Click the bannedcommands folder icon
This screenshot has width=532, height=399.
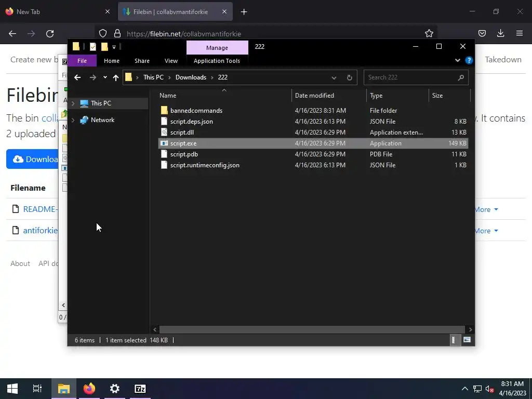coord(164,110)
